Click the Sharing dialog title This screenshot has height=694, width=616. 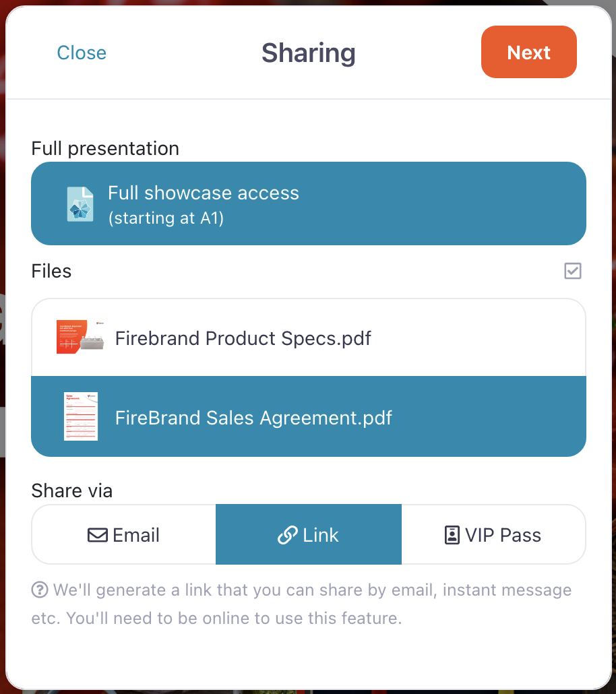point(309,53)
